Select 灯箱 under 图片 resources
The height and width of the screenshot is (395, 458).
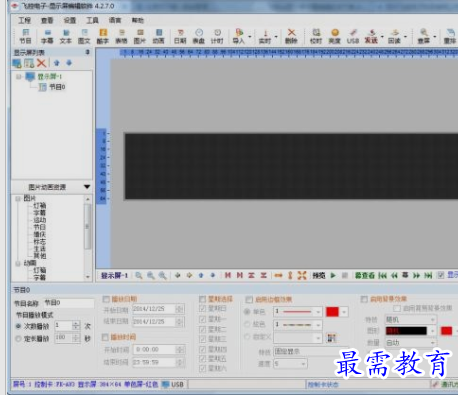tap(40, 206)
